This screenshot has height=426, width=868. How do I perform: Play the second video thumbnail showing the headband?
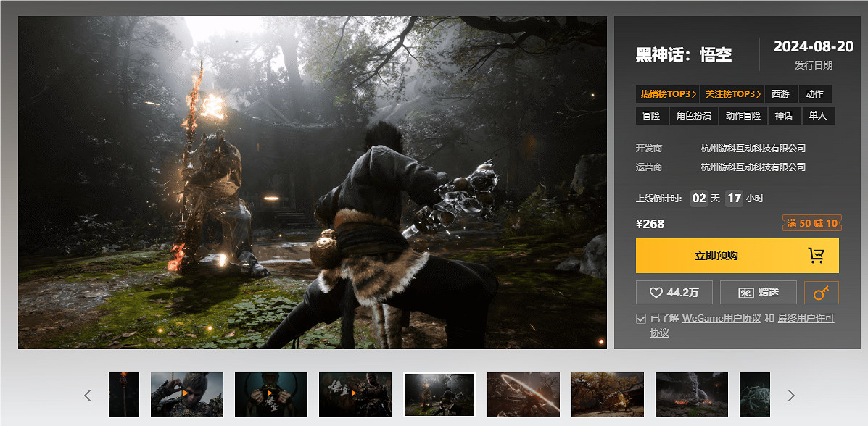pos(271,394)
